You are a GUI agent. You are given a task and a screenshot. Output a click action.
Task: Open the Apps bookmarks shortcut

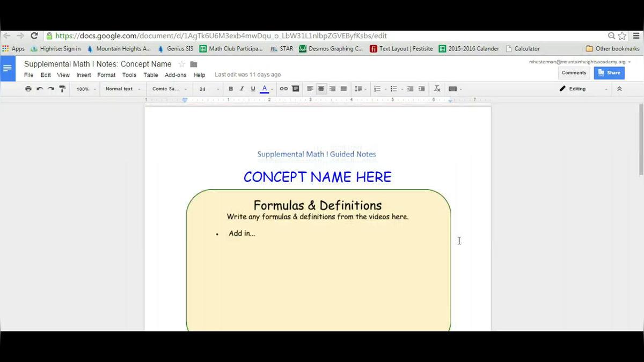point(13,48)
